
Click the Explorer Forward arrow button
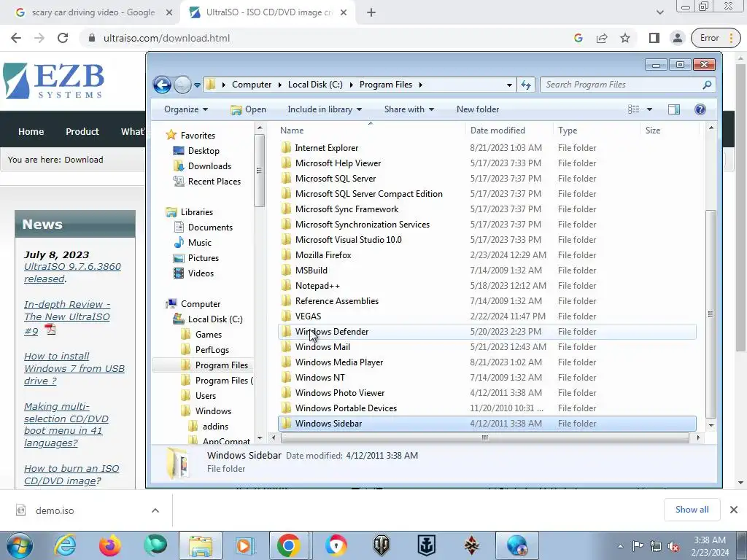(182, 85)
